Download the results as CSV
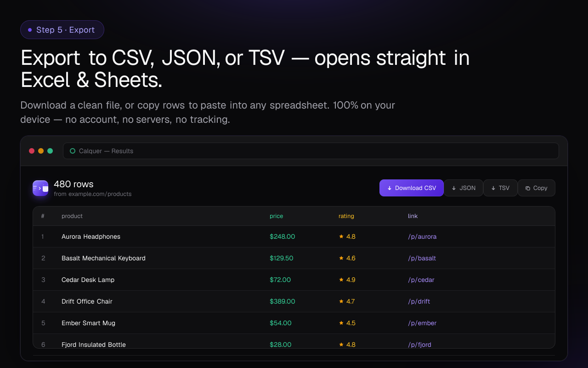Screen dimensions: 588x368 pos(412,188)
